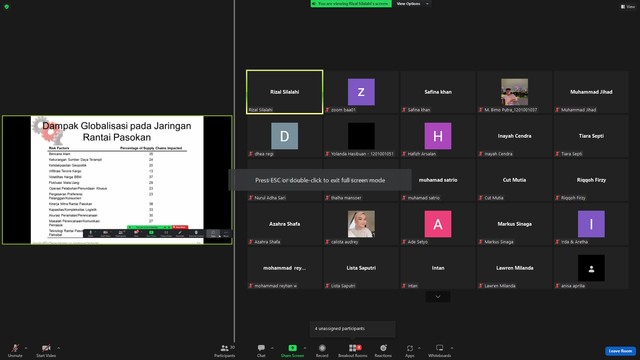The width and height of the screenshot is (640, 360).
Task: Expand the chat options arrow
Action: (x=272, y=348)
